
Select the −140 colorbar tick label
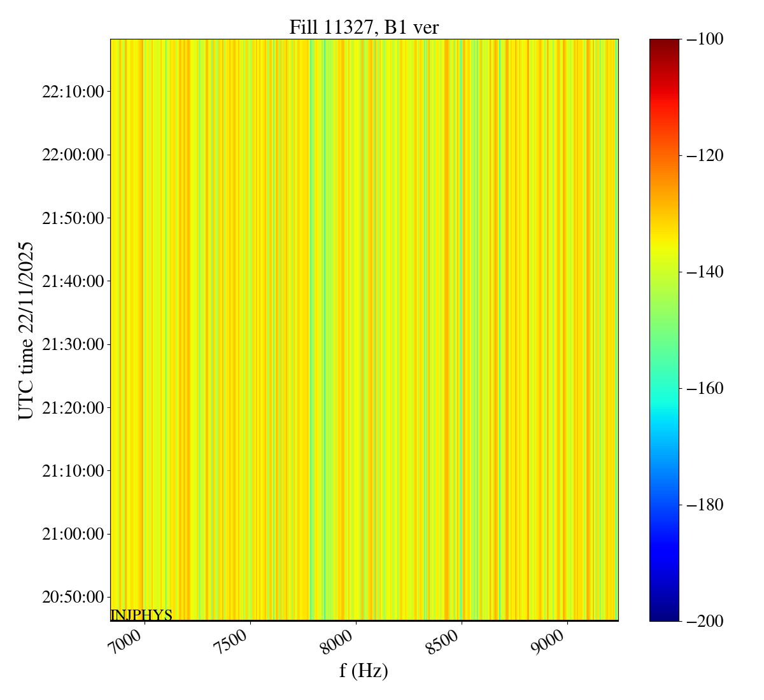pyautogui.click(x=705, y=272)
